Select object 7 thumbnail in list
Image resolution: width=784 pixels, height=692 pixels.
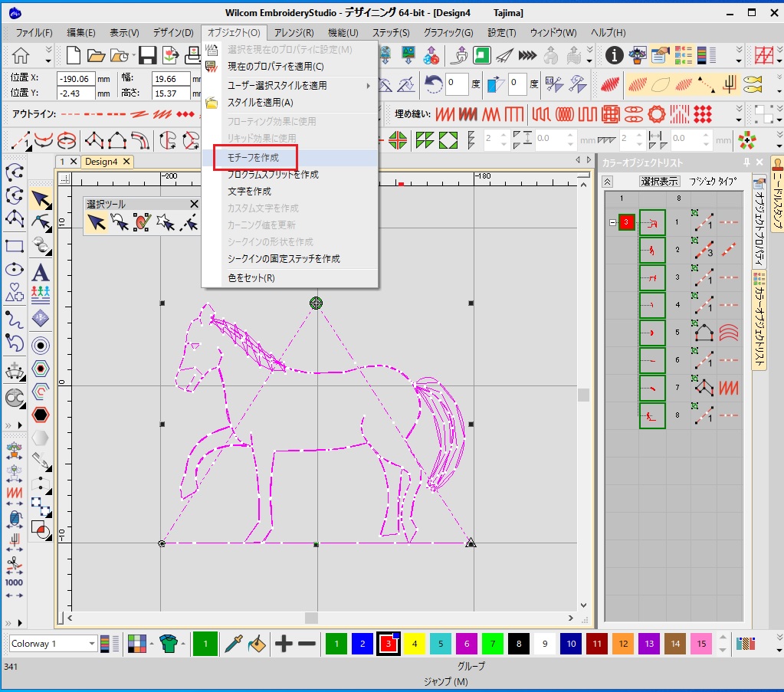coord(652,388)
